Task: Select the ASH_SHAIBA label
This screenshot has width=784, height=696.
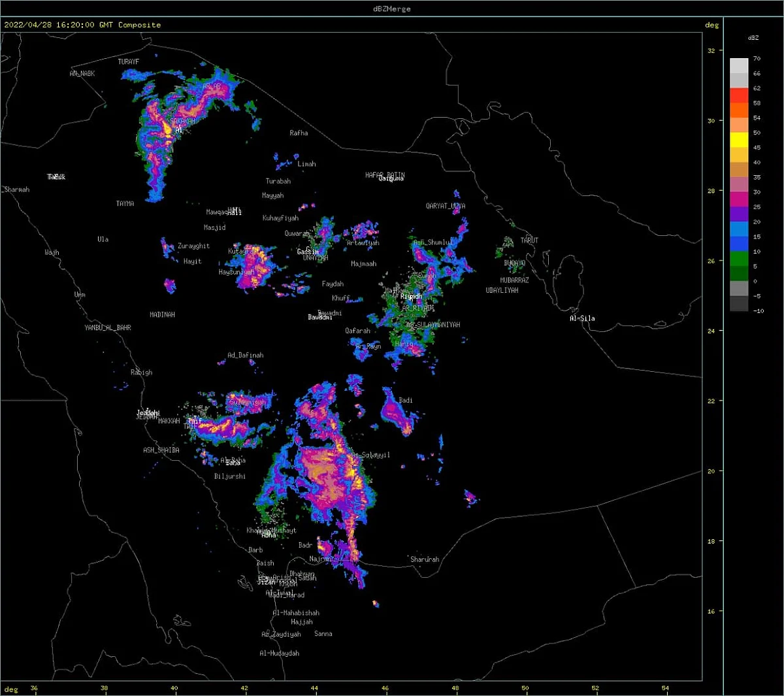Action: (x=161, y=450)
